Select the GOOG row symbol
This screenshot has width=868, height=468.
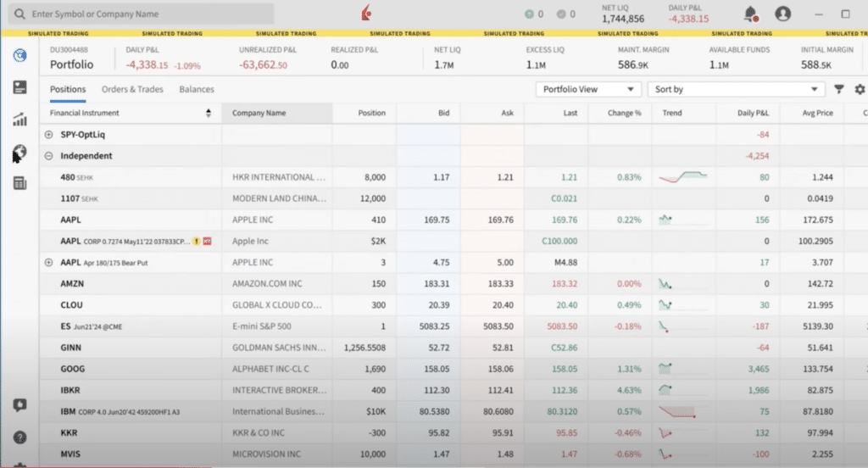point(73,369)
